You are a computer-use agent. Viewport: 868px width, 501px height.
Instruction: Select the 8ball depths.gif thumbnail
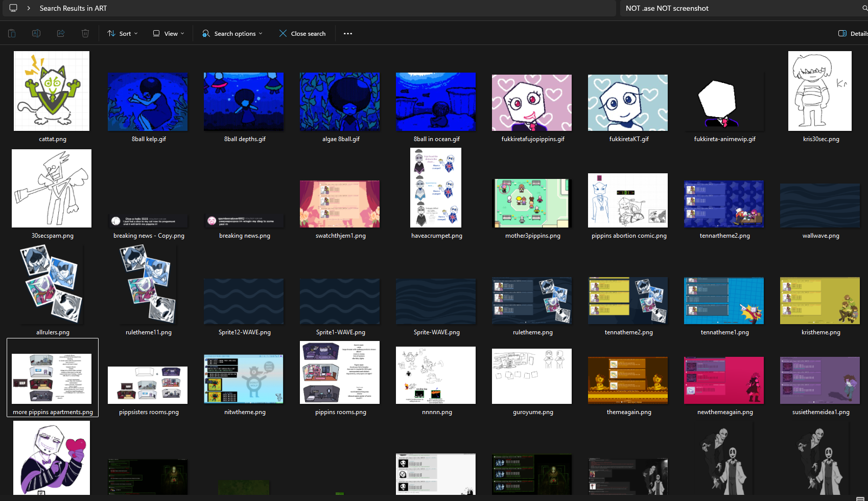coord(244,102)
